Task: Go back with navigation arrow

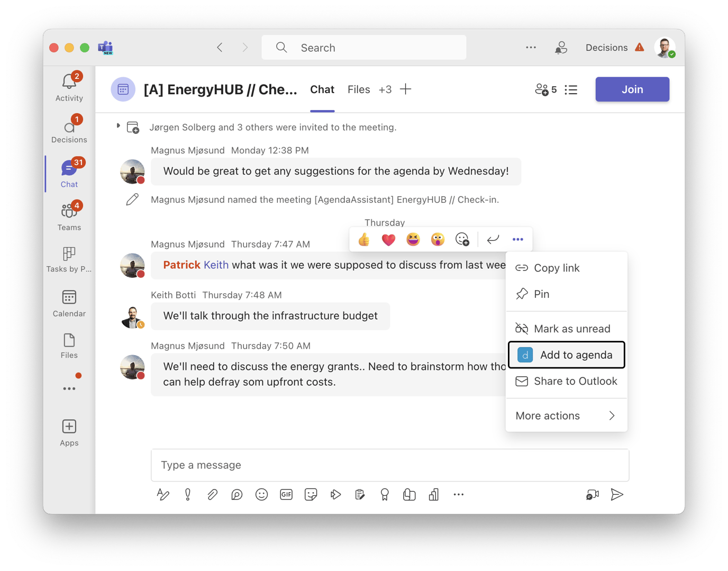Action: pyautogui.click(x=220, y=48)
